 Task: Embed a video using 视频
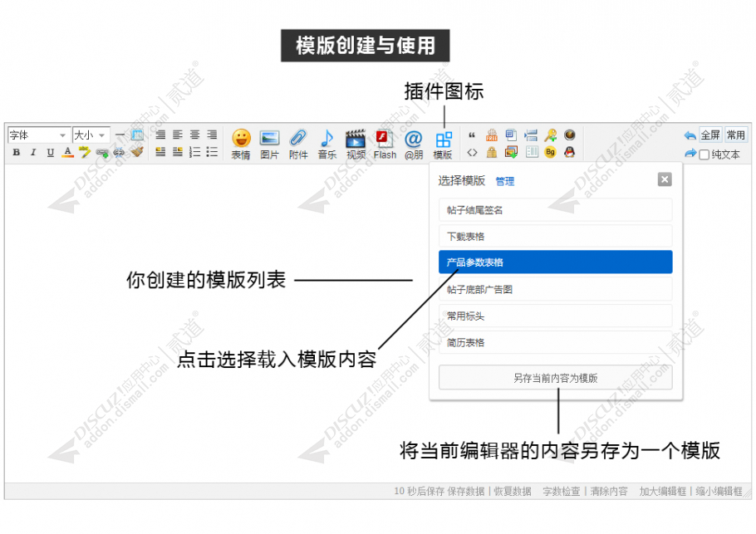pos(356,145)
